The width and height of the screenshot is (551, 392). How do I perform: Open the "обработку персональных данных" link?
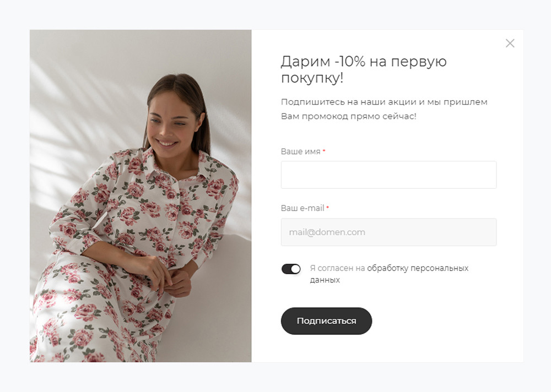tap(417, 269)
